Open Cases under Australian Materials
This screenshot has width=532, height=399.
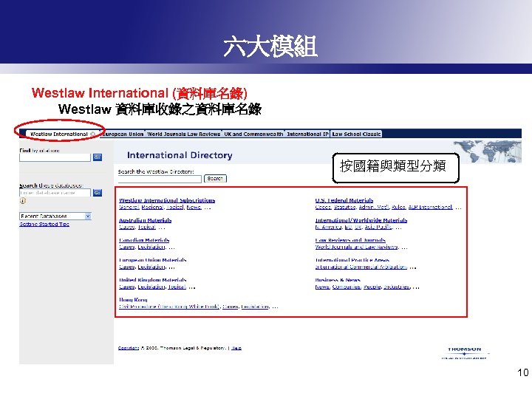[127, 227]
